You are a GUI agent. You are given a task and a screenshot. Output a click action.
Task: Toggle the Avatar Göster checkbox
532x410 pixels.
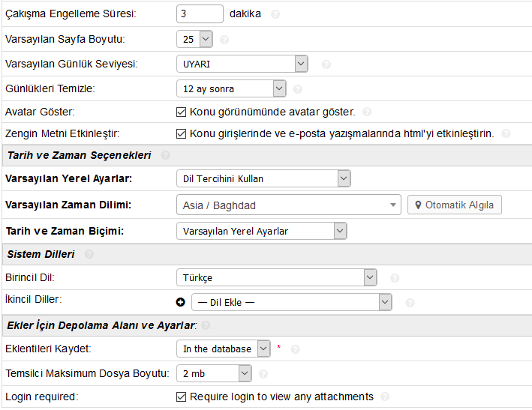click(181, 112)
